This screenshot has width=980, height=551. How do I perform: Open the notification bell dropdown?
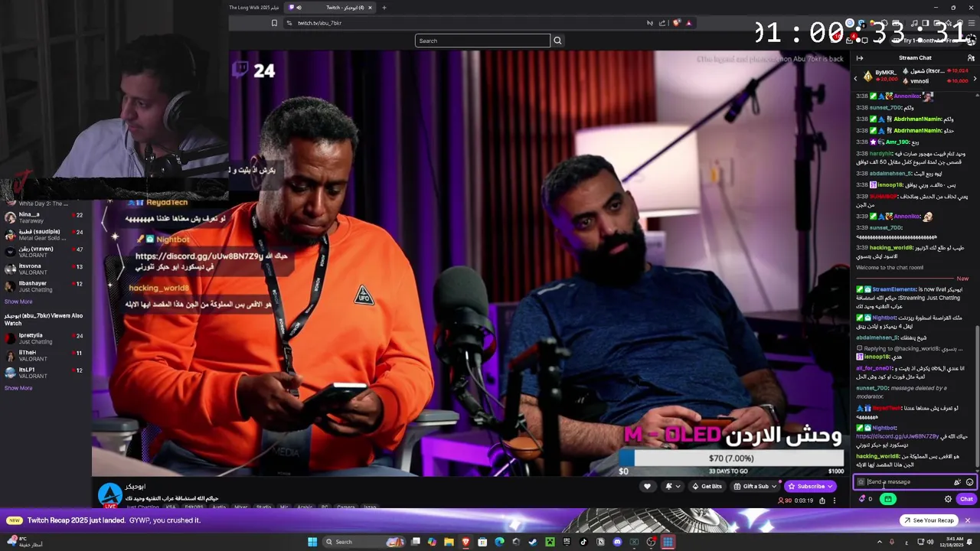click(672, 486)
